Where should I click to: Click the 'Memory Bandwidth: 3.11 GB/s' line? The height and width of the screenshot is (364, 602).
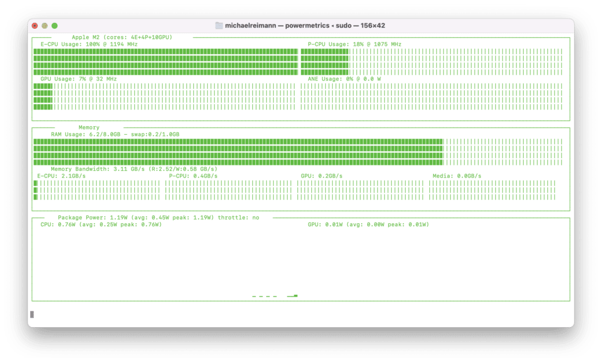coord(134,169)
